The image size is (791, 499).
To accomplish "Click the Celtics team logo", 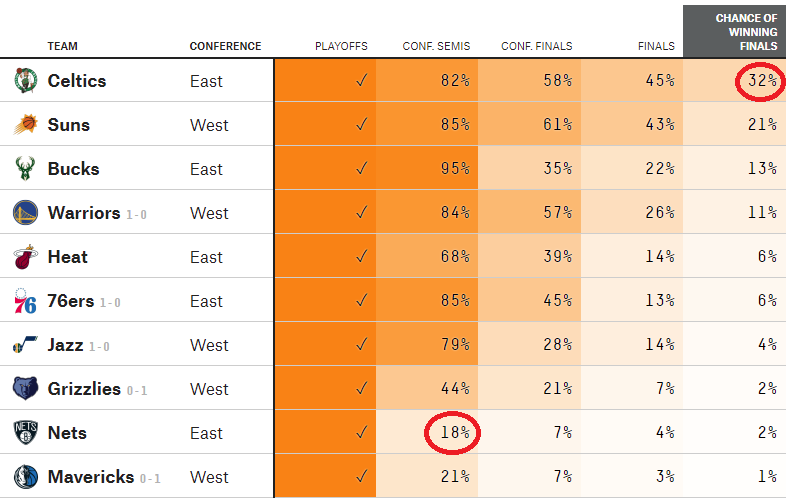I will 25,81.
